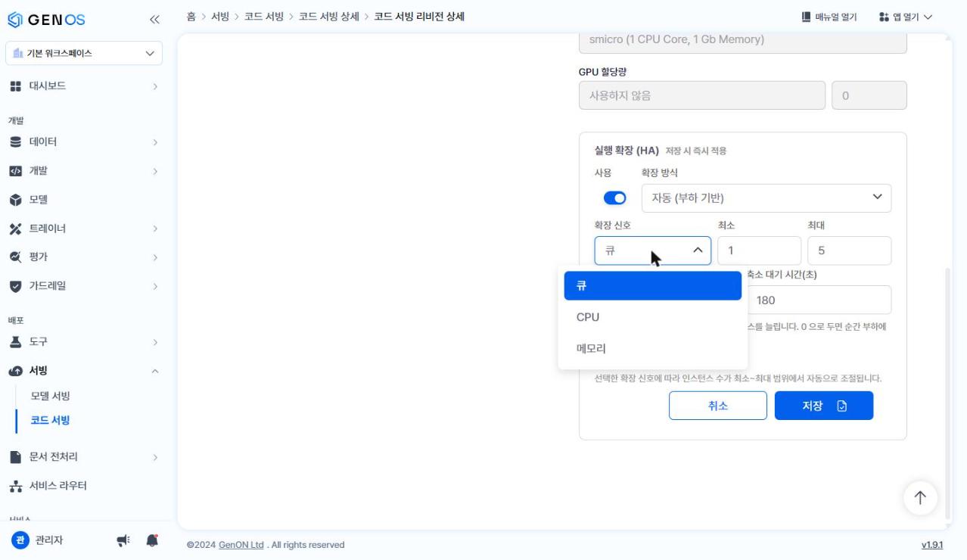Open notifications bell icon
This screenshot has height=560, width=967.
(x=152, y=540)
